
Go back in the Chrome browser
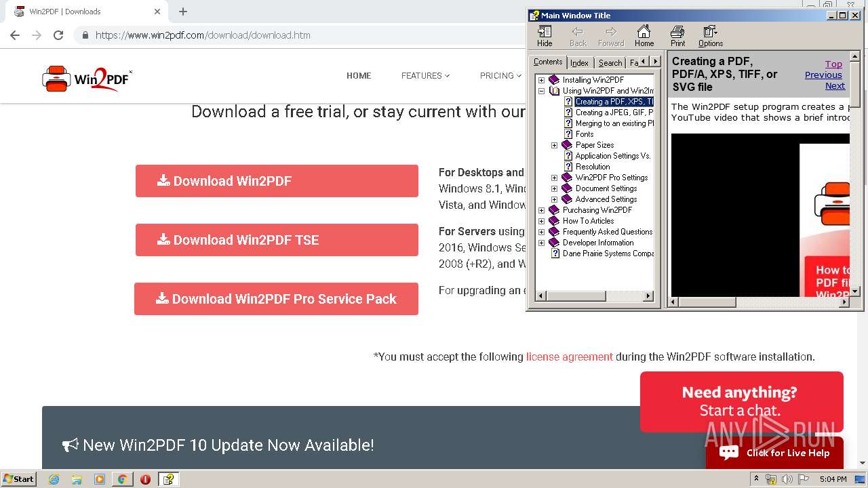(15, 35)
